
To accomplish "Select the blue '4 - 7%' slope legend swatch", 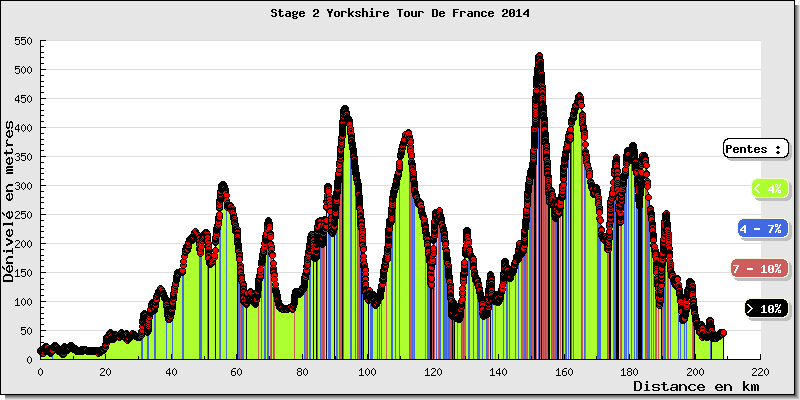I will pos(763,229).
